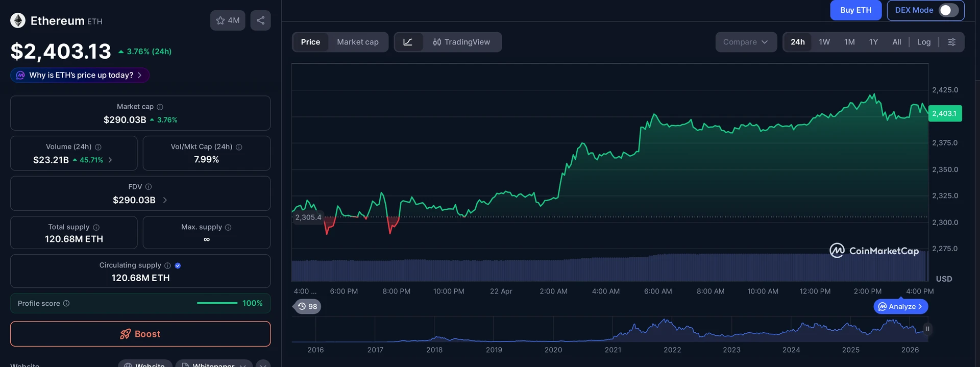
Task: Click the verified badge beside Circulating supply
Action: click(x=178, y=265)
